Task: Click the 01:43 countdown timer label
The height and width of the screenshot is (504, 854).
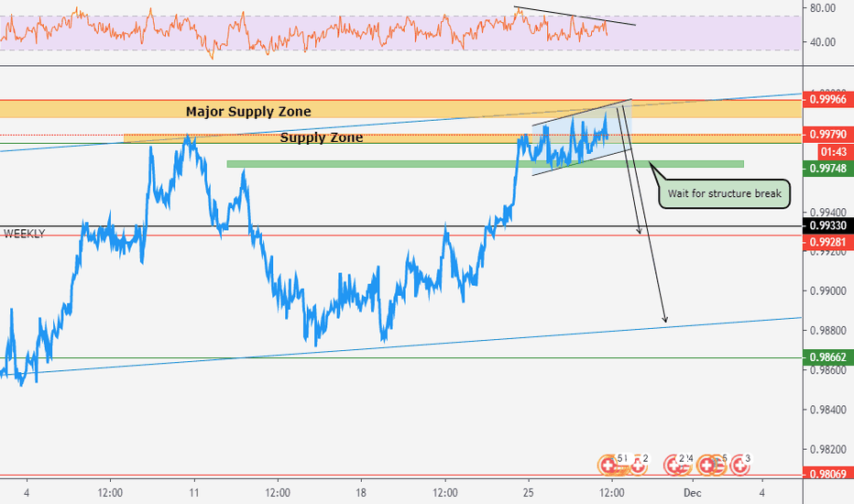Action: click(827, 151)
